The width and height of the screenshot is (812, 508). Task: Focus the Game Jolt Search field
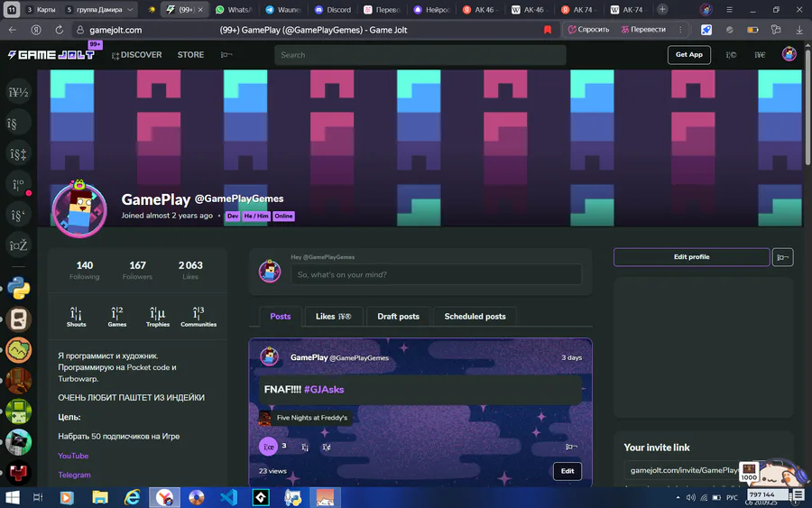[x=420, y=55]
